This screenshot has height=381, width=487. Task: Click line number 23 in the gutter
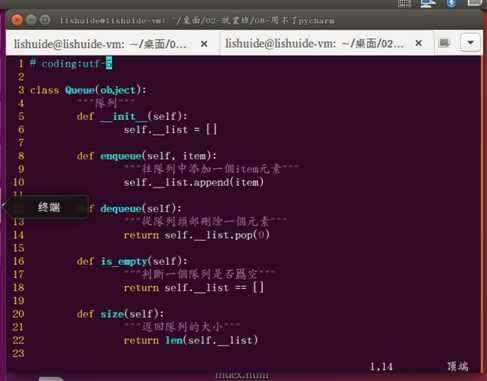point(18,353)
